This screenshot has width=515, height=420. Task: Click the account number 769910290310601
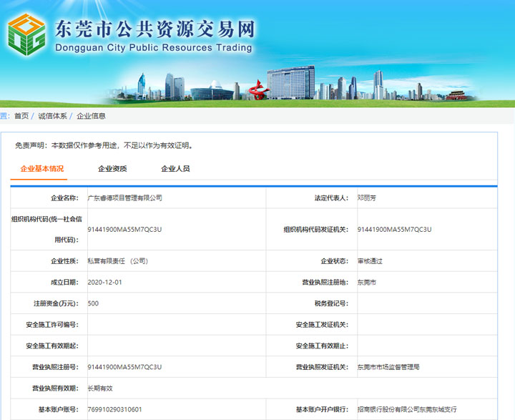[114, 409]
